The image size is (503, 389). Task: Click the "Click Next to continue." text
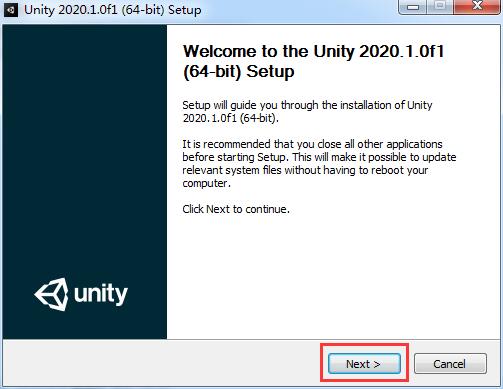[x=236, y=209]
